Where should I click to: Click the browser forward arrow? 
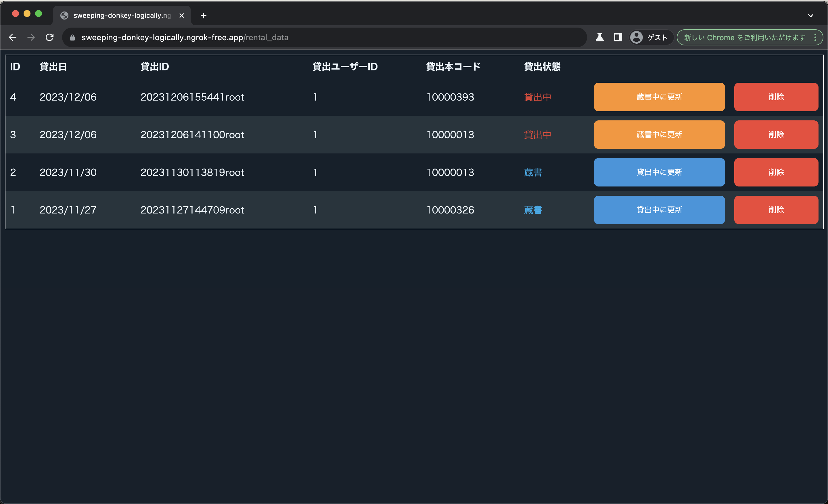(31, 37)
